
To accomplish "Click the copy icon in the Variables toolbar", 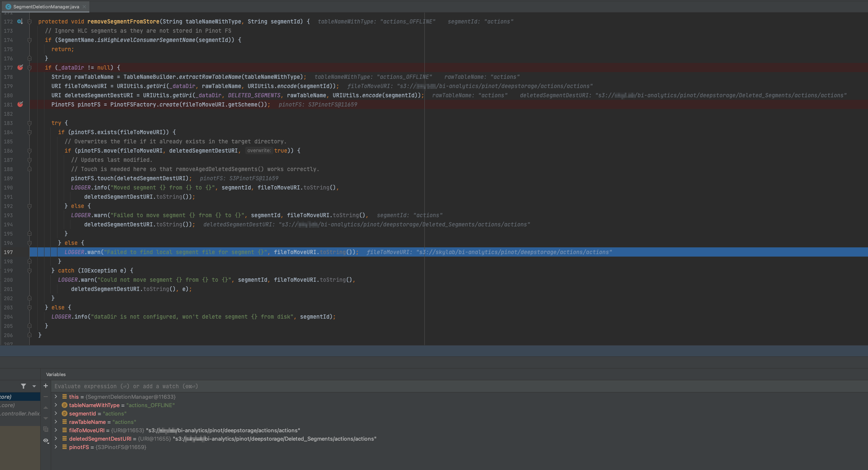I will point(46,429).
